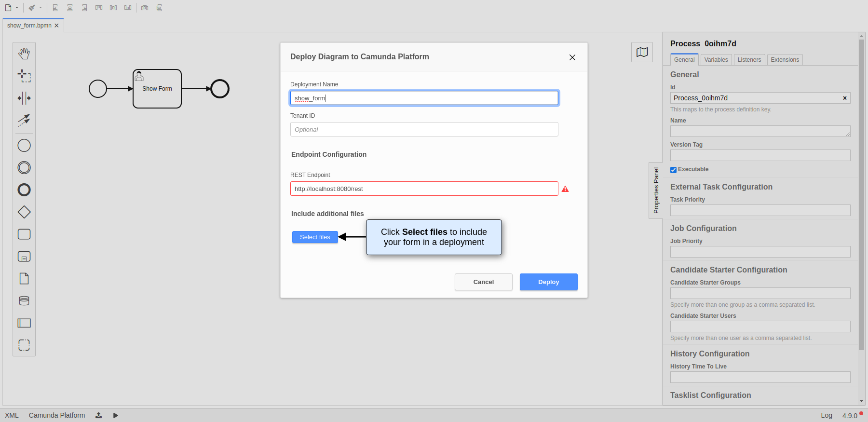Click the properties panel scrollbar thumb
The height and width of the screenshot is (422, 868).
[x=862, y=194]
